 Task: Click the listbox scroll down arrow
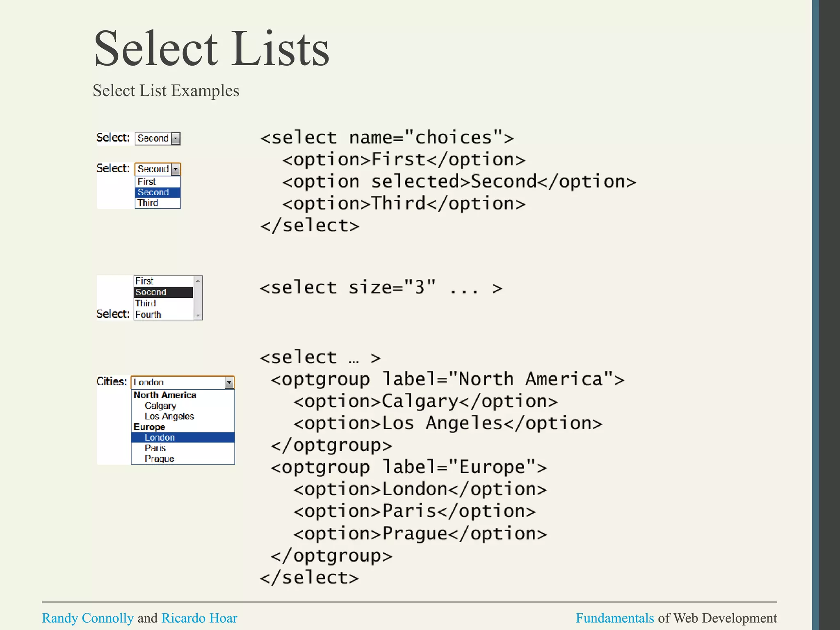(198, 315)
